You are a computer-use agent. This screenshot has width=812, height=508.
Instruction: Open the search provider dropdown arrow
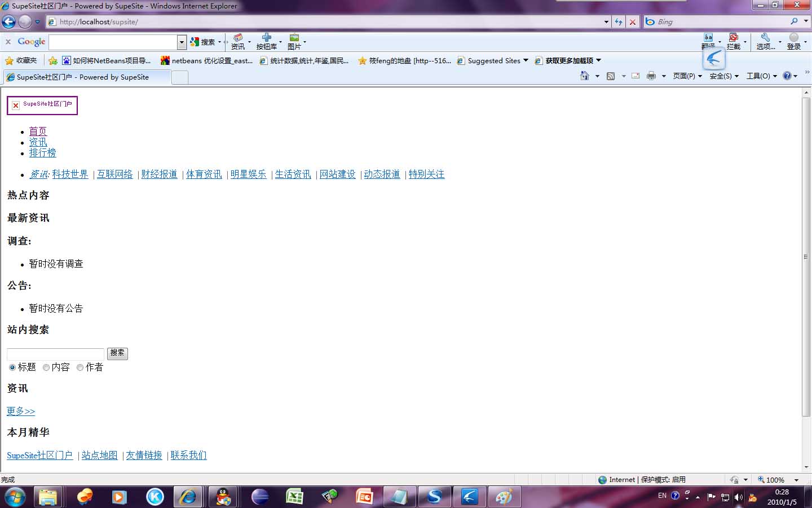pyautogui.click(x=806, y=21)
